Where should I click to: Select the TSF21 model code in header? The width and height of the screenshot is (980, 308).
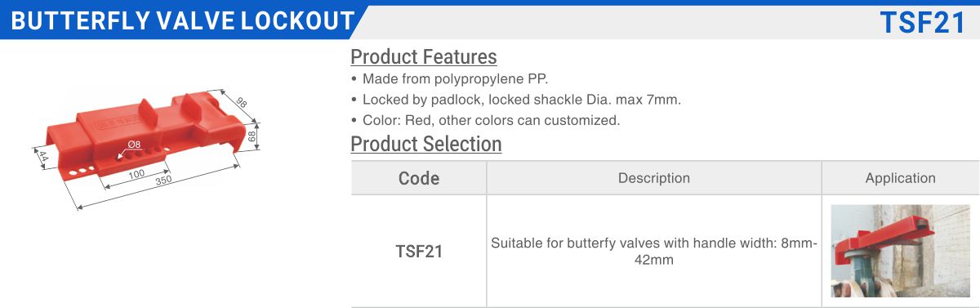[x=922, y=23]
